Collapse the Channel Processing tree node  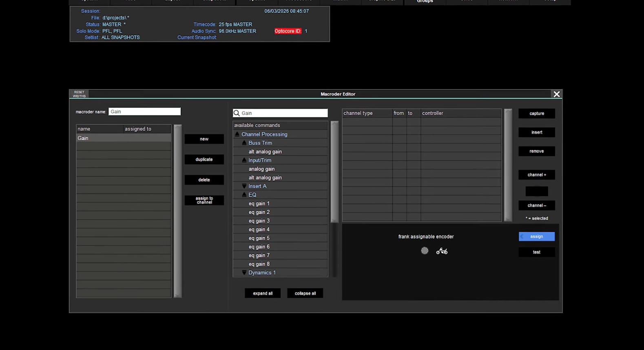(x=237, y=134)
